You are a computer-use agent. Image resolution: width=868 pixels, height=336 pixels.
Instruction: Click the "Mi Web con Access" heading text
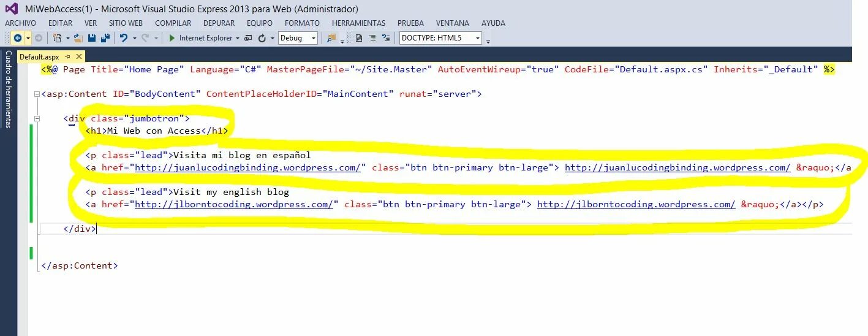(x=154, y=131)
